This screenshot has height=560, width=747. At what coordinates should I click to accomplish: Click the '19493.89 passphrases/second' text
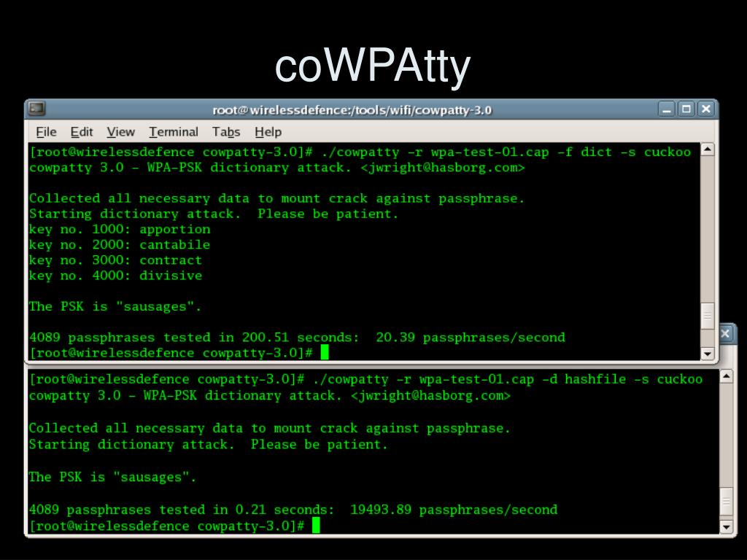coord(454,510)
